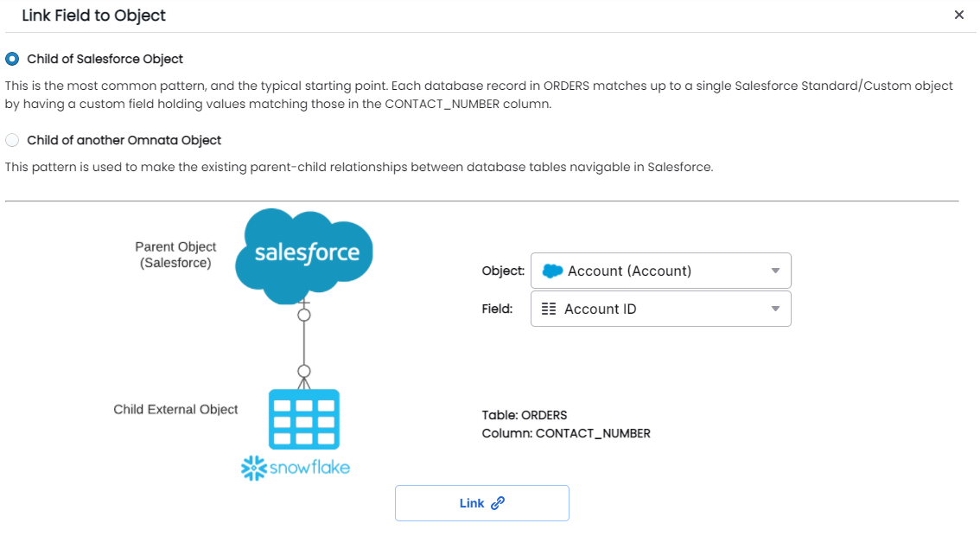Open the Object dropdown showing Account (Account)
This screenshot has width=980, height=536.
click(x=660, y=271)
